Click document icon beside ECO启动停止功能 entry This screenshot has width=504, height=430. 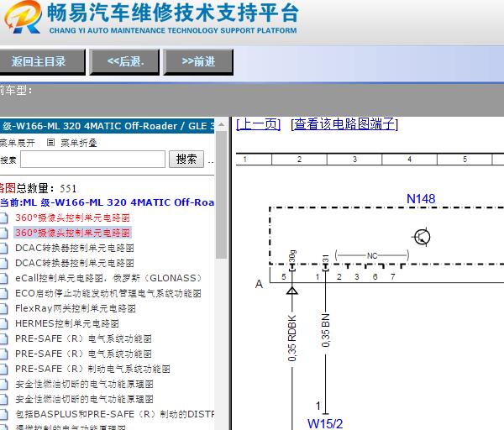coord(3,293)
